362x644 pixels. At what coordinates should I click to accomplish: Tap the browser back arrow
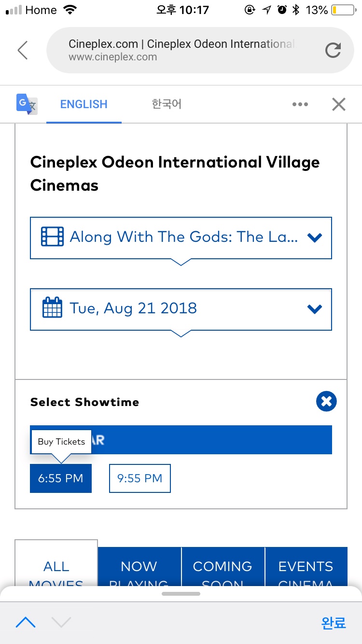tap(23, 50)
